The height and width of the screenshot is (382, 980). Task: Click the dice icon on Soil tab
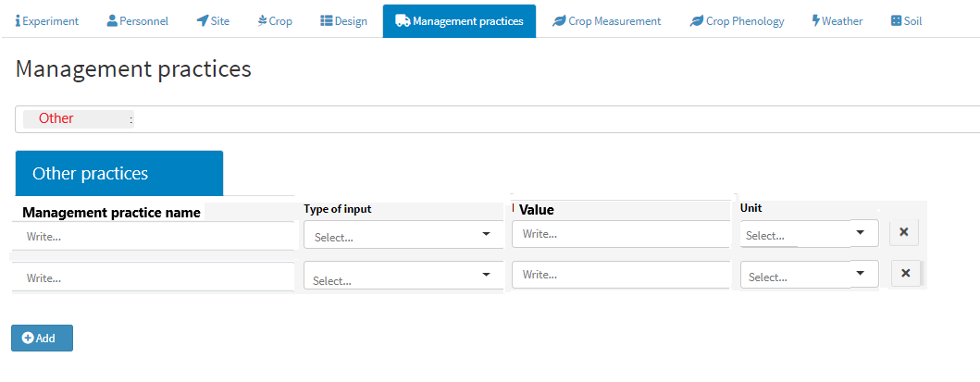click(896, 20)
